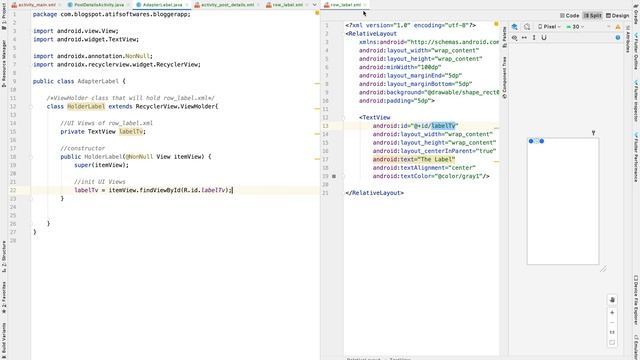Click the orientation for preview icon
Image resolution: width=640 pixels, height=360 pixels.
[527, 27]
